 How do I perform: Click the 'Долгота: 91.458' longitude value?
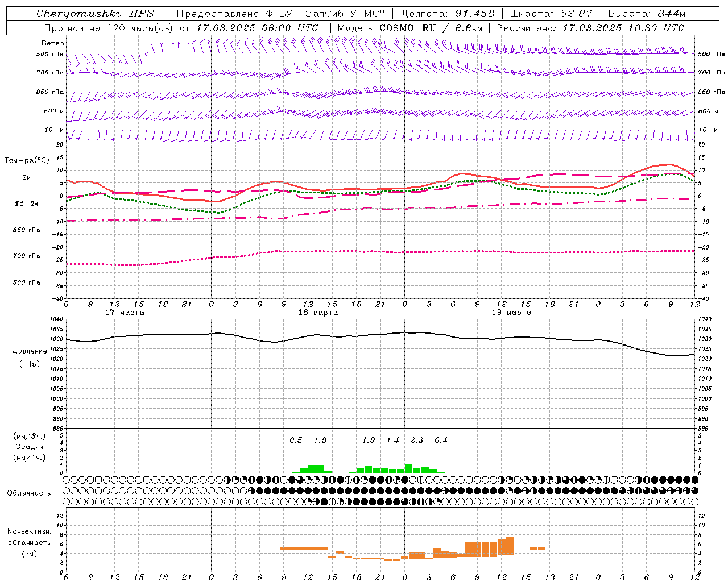(448, 14)
